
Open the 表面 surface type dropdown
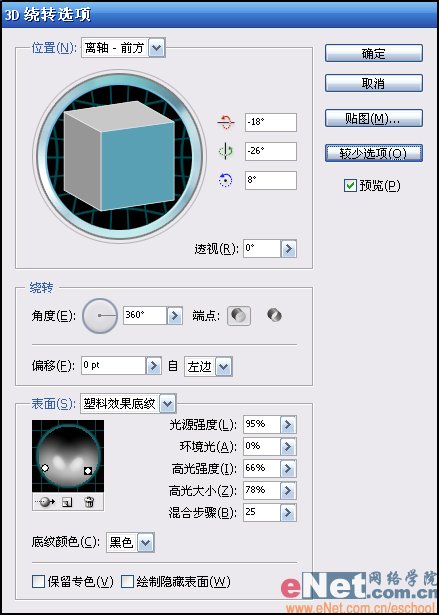[168, 404]
